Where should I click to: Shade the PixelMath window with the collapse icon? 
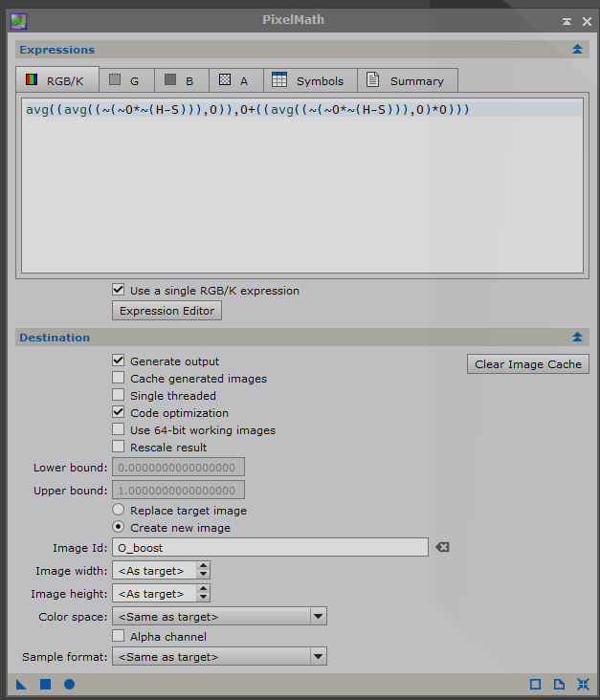click(567, 21)
